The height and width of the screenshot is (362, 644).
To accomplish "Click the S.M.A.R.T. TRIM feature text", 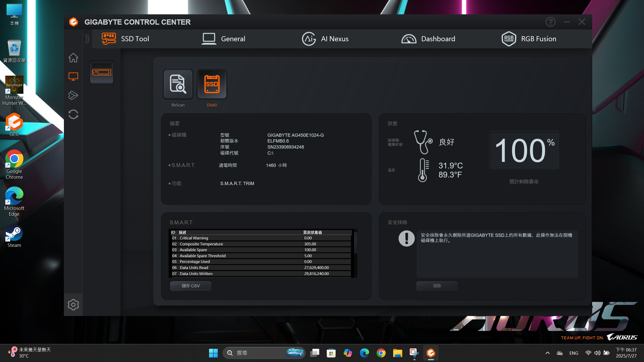I will point(237,183).
